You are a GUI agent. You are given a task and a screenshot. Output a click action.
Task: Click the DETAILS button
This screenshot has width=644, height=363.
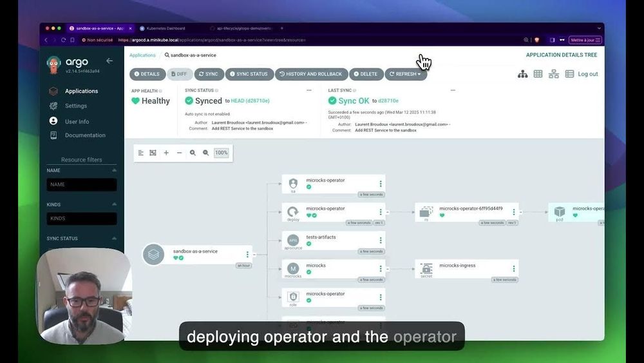point(147,74)
